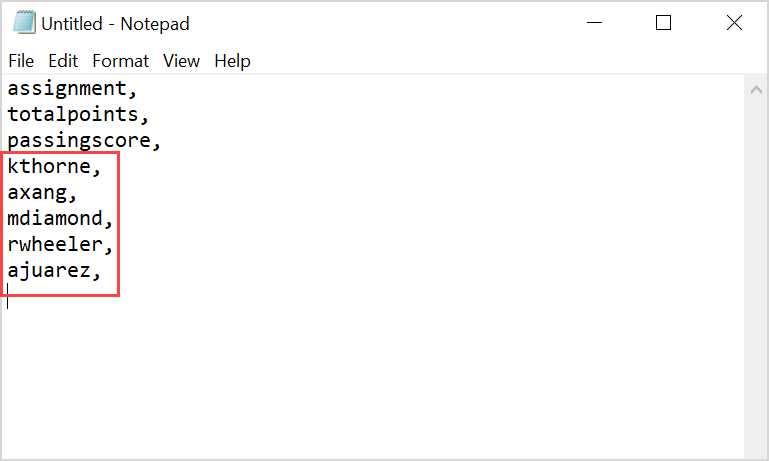Maximize the Notepad window
The image size is (769, 461).
(663, 23)
